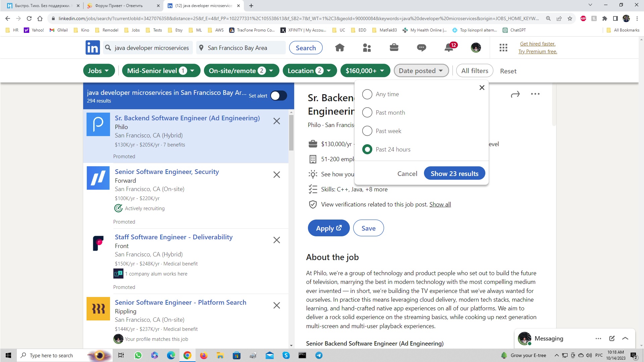Click the job list scrollbar thumb

point(291,132)
